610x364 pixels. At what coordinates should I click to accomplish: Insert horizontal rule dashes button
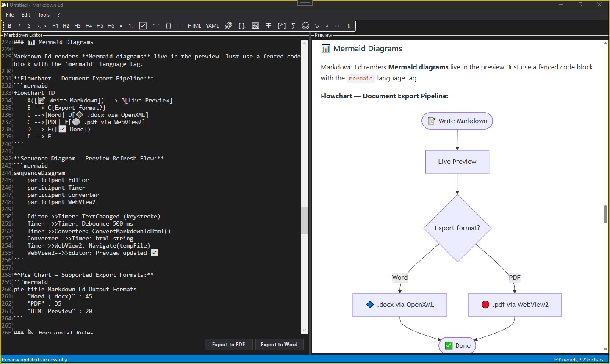coord(180,26)
